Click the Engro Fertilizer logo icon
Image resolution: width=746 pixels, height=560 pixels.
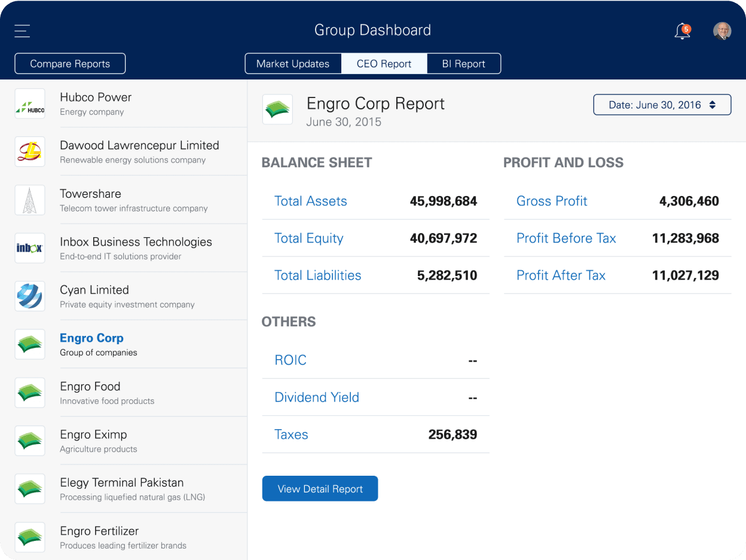[30, 537]
